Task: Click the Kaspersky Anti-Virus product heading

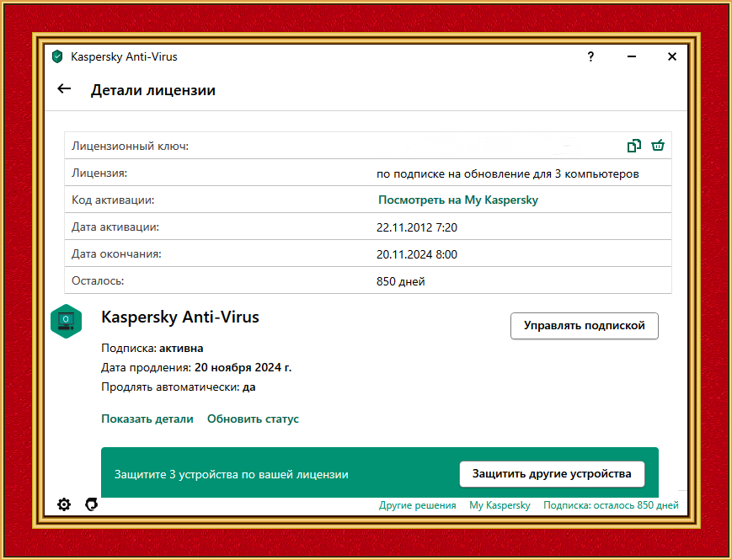Action: [180, 317]
